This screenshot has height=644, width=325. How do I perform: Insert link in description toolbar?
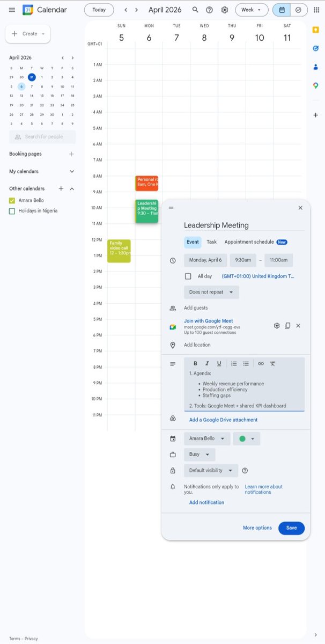[261, 363]
